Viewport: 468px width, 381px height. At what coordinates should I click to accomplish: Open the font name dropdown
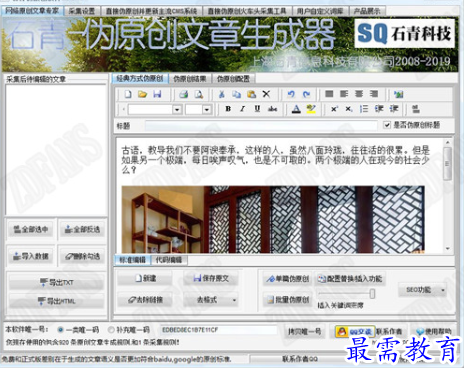[177, 109]
